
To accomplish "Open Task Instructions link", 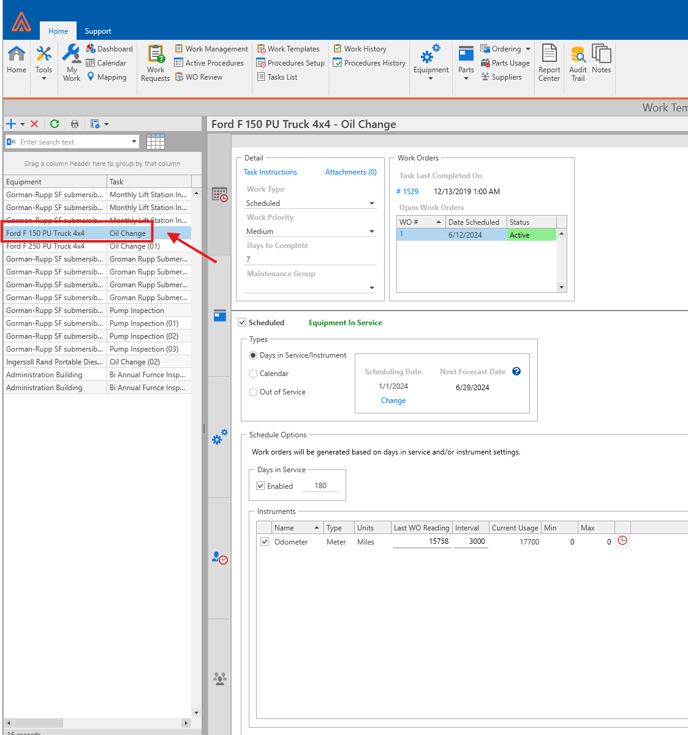I will point(270,172).
